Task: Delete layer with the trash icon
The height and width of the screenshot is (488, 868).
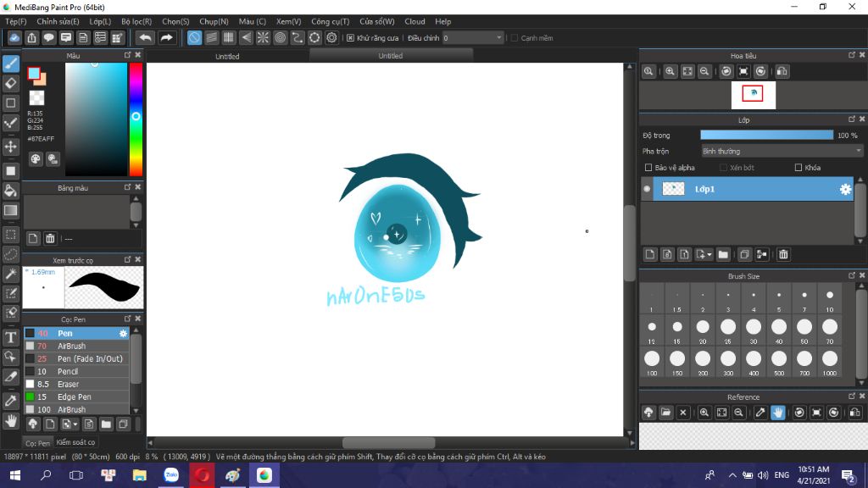Action: 783,254
